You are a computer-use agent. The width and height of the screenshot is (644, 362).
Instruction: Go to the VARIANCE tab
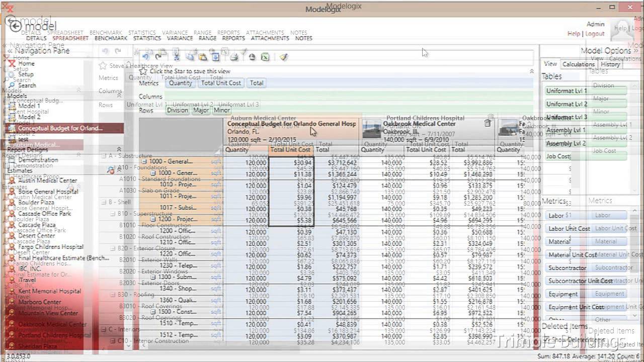180,38
